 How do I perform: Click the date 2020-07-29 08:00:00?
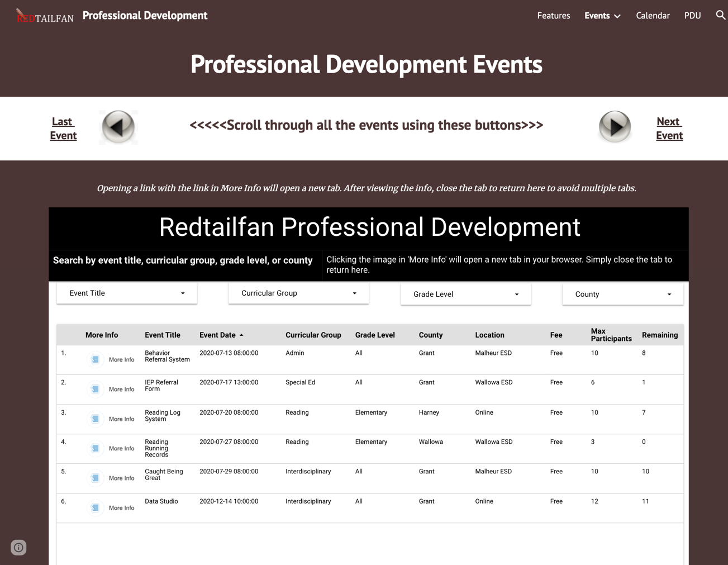[229, 472]
